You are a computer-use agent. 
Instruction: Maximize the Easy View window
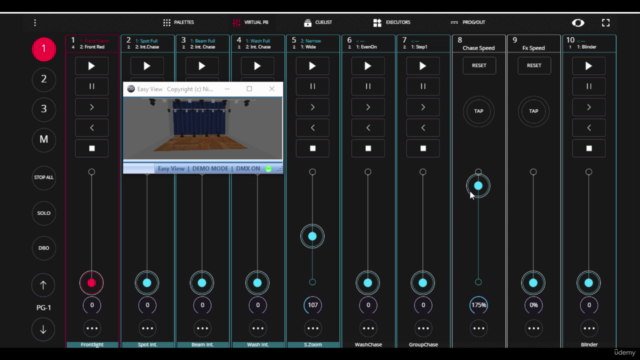(x=249, y=89)
